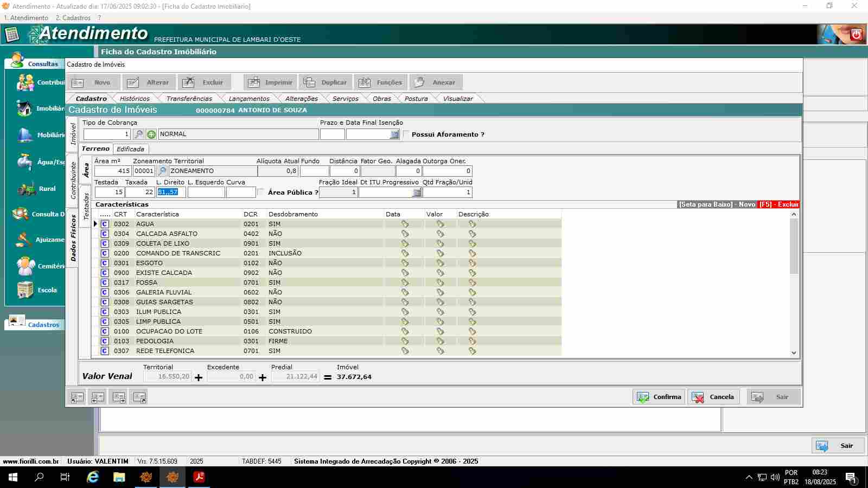Switch to the Edificada tab

click(x=130, y=149)
